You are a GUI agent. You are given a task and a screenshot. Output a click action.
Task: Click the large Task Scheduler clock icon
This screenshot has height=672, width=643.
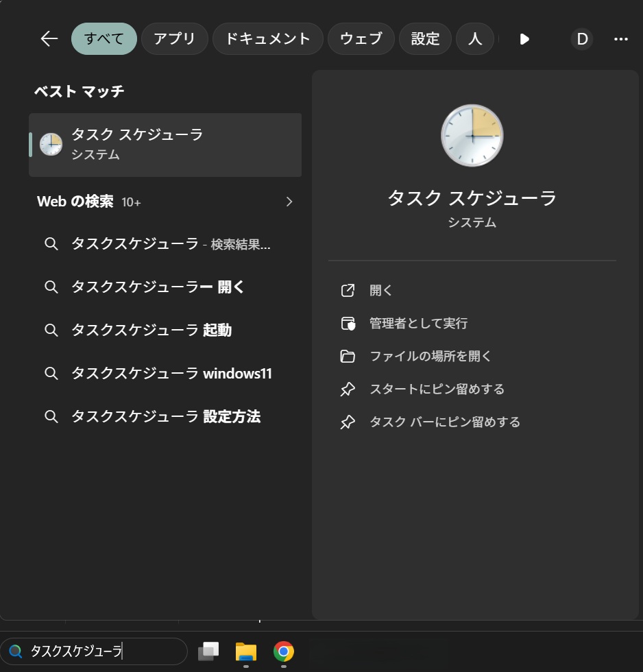click(x=472, y=136)
